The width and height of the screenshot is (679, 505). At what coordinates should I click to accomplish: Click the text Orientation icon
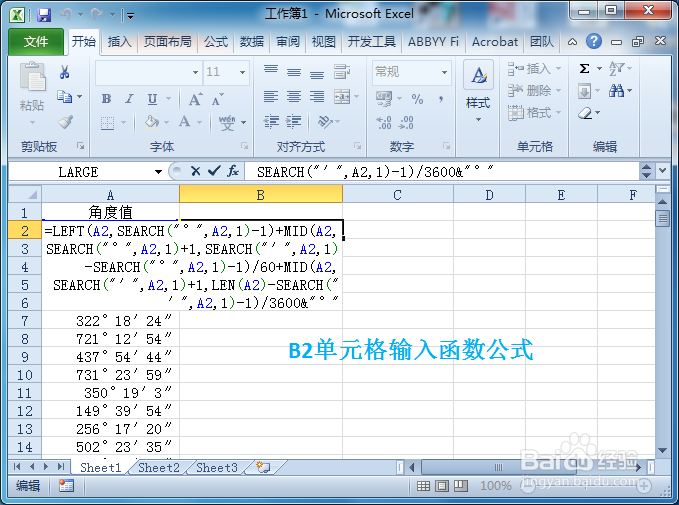(324, 122)
